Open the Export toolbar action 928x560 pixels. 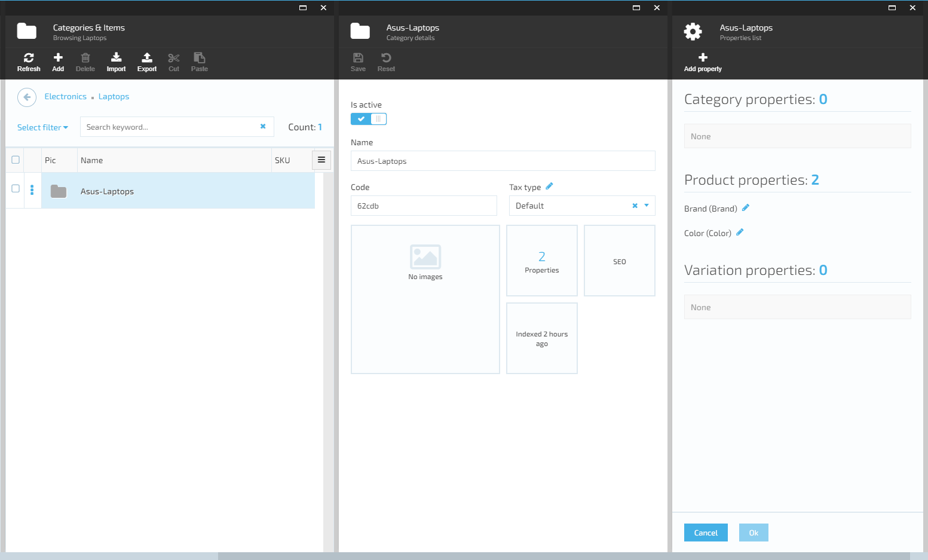click(146, 57)
